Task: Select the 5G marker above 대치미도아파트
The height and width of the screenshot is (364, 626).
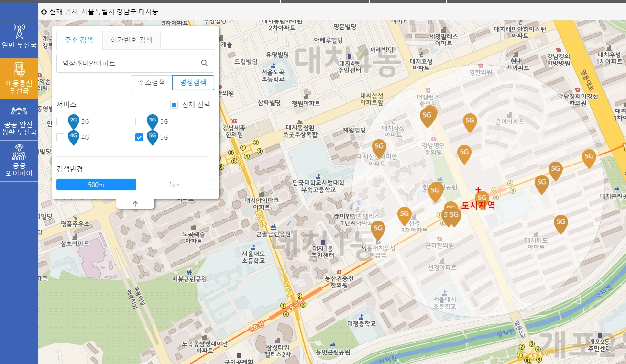Action: tap(560, 224)
